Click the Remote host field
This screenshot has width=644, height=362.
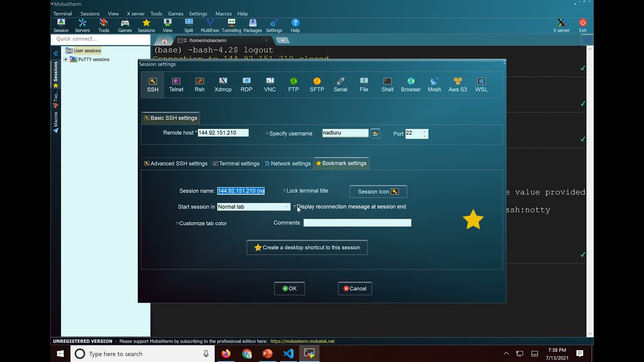click(x=223, y=133)
